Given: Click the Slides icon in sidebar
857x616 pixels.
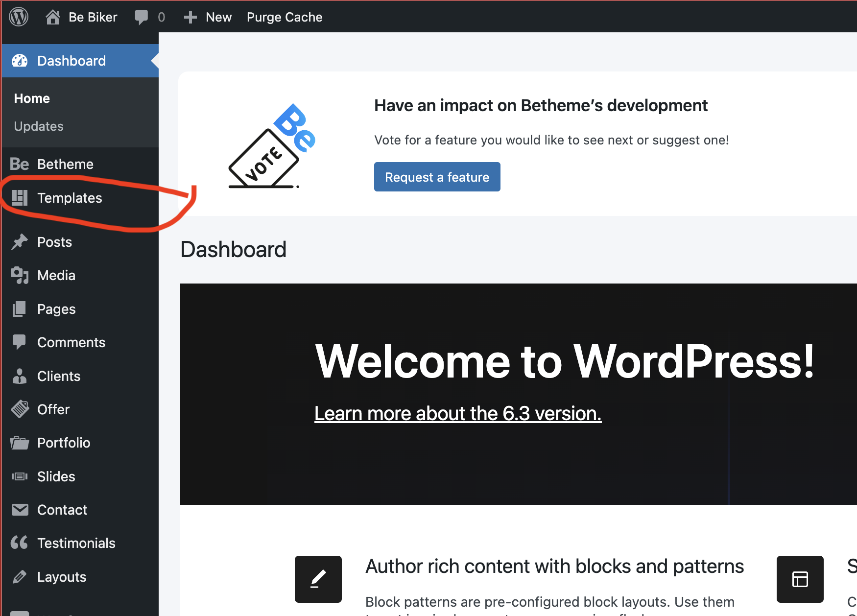Looking at the screenshot, I should click(x=20, y=476).
